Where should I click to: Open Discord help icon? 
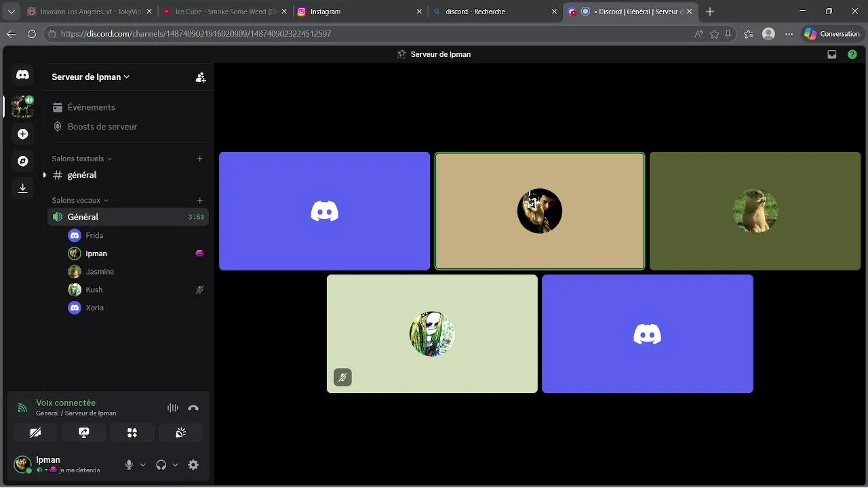click(852, 54)
